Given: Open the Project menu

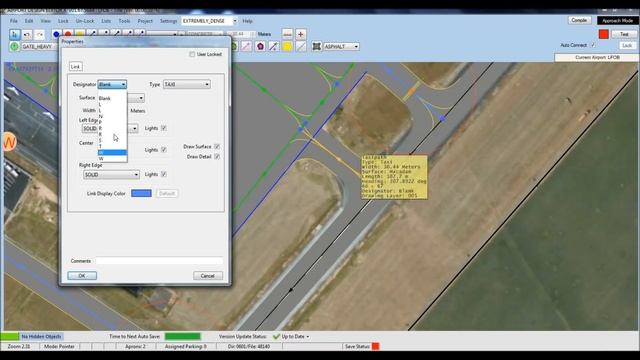Looking at the screenshot, I should pos(145,21).
